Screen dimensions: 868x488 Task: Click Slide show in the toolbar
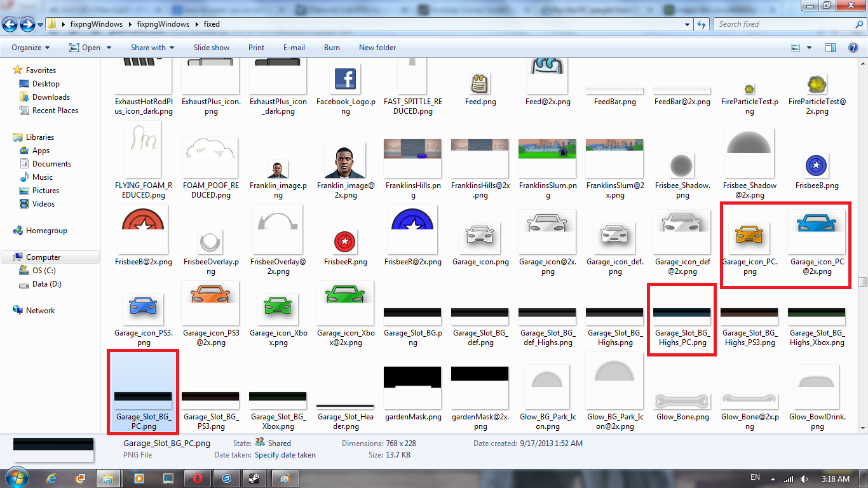pyautogui.click(x=212, y=48)
